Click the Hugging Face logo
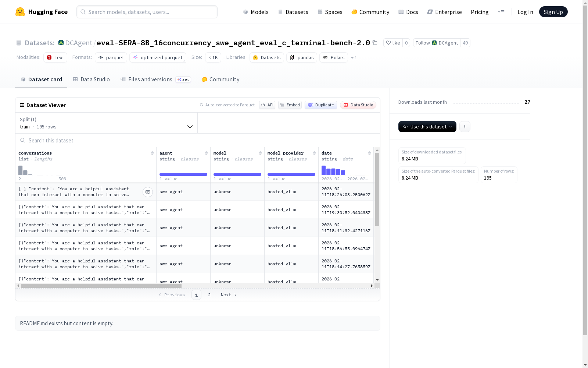 (x=42, y=12)
